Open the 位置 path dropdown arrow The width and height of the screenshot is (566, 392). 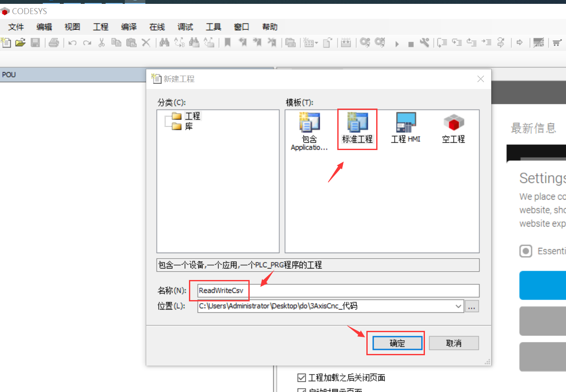coord(458,306)
